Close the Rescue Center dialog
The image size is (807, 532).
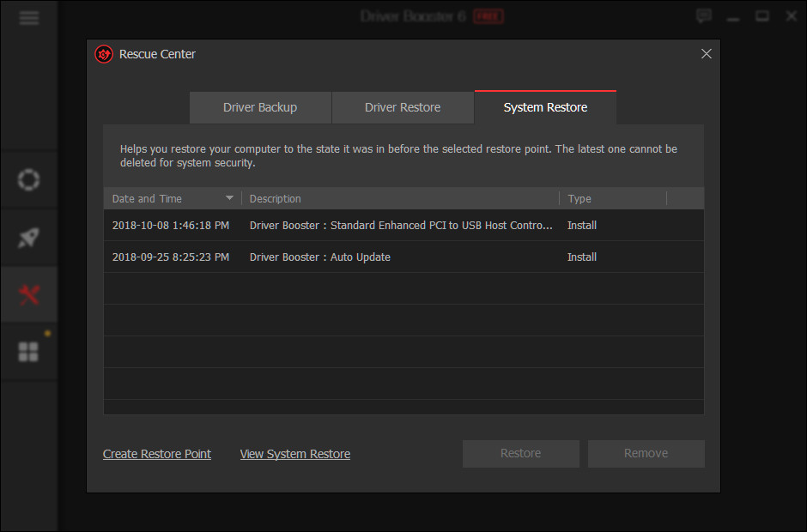tap(706, 53)
